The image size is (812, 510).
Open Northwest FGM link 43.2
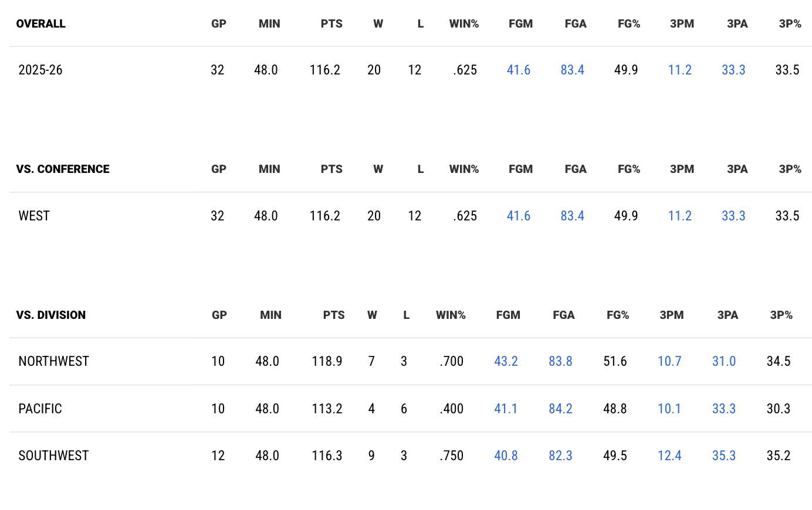point(506,361)
